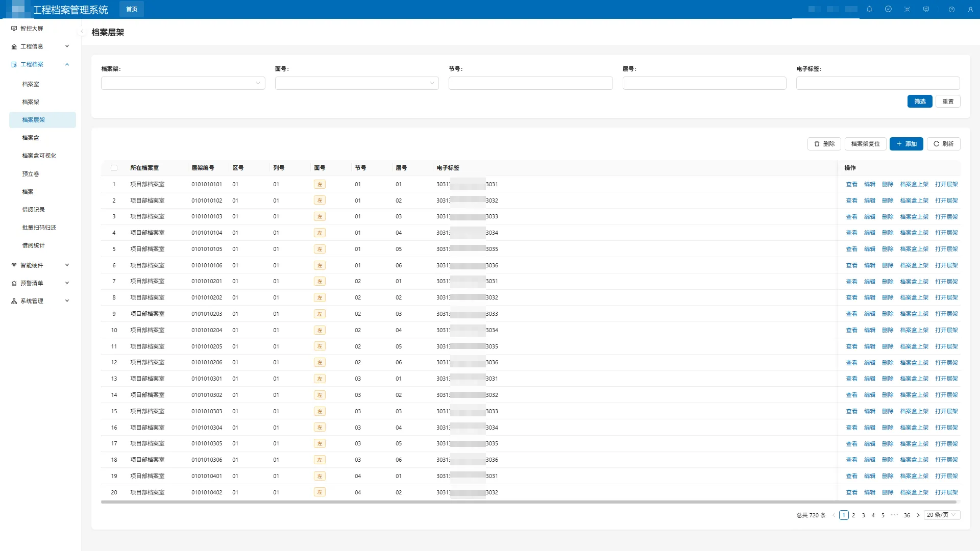Open the 20 条/页 page size dropdown

tap(942, 515)
